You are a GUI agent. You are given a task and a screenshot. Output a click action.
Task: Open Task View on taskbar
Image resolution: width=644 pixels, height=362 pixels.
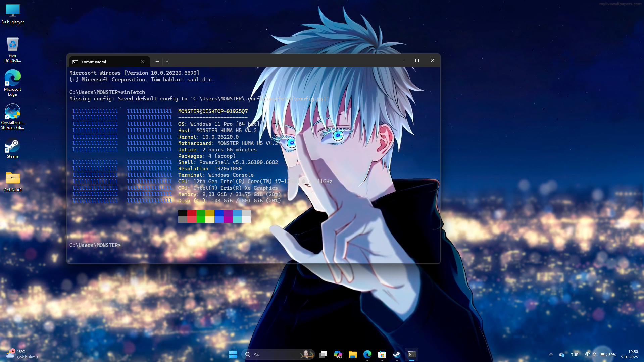click(x=323, y=354)
